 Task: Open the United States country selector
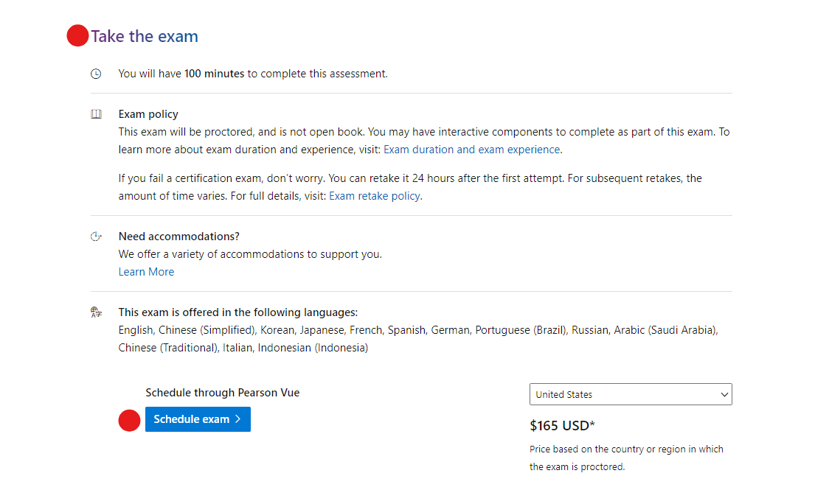[631, 395]
